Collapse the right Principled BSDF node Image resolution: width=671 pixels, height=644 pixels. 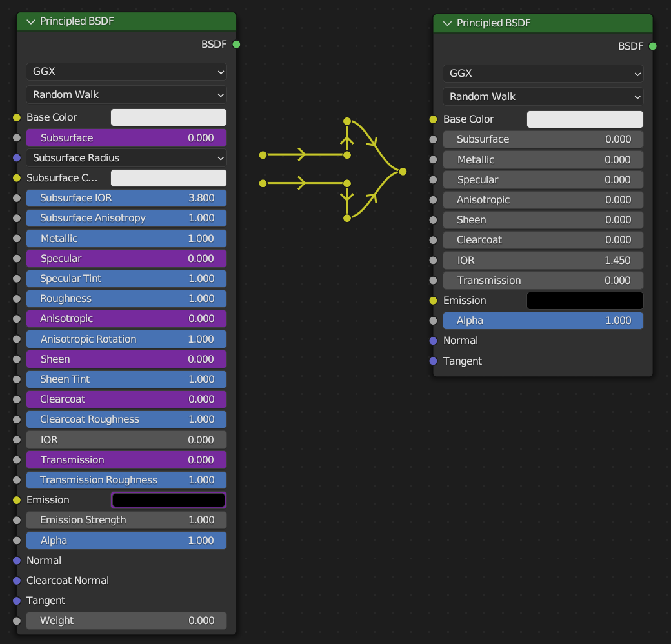click(447, 23)
